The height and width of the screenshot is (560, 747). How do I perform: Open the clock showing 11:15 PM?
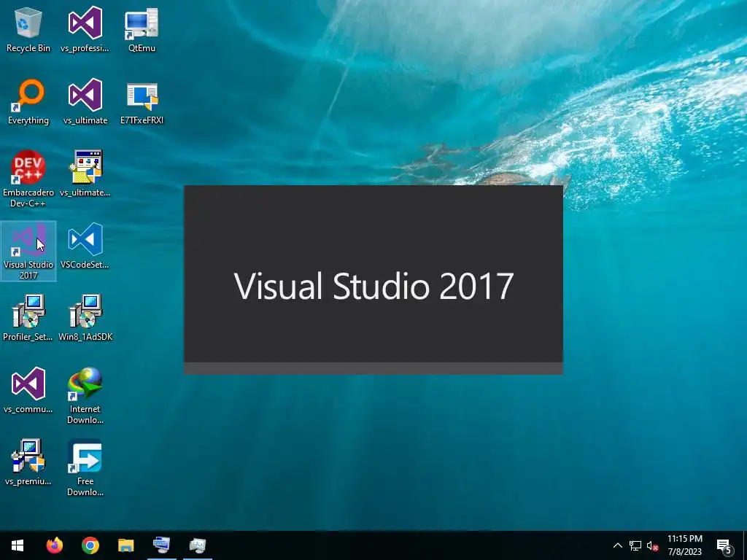pyautogui.click(x=684, y=545)
